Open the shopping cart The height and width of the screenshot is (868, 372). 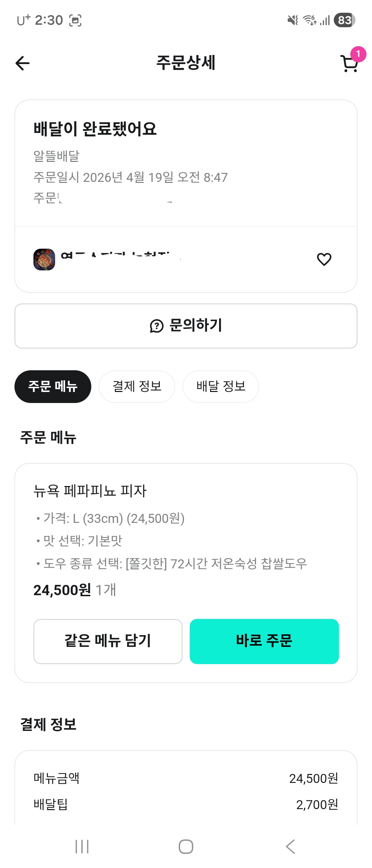point(349,64)
